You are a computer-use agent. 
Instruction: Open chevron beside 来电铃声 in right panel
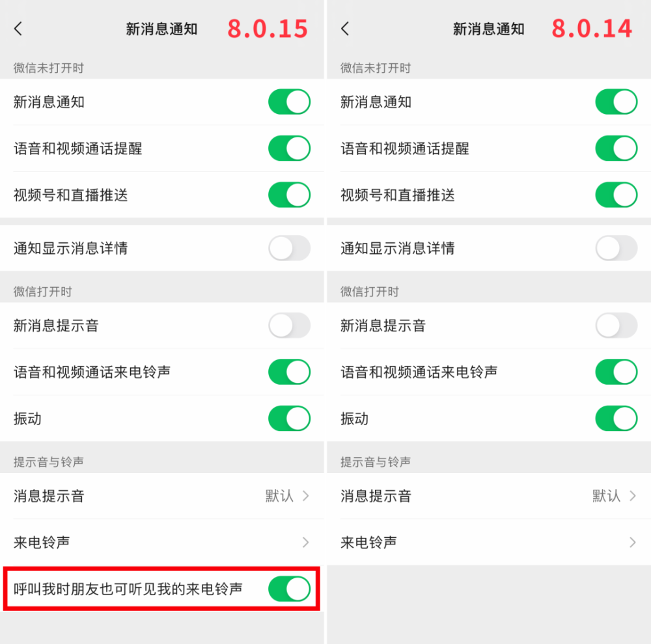click(633, 542)
